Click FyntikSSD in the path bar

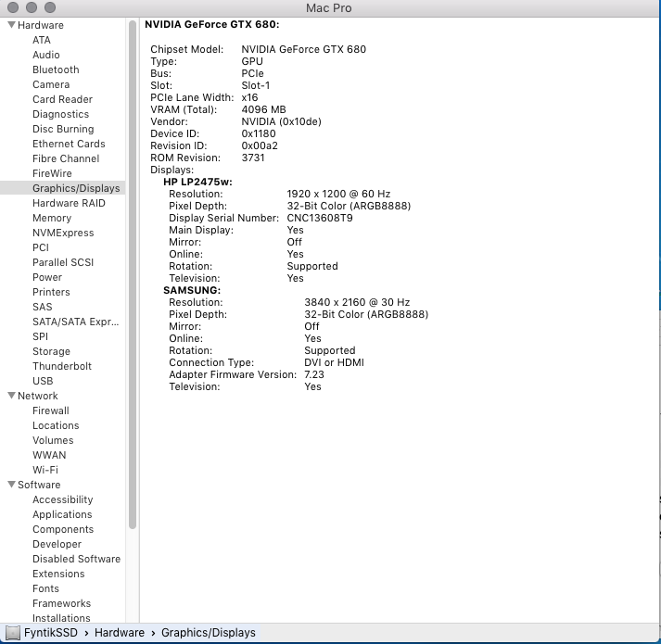pos(51,633)
